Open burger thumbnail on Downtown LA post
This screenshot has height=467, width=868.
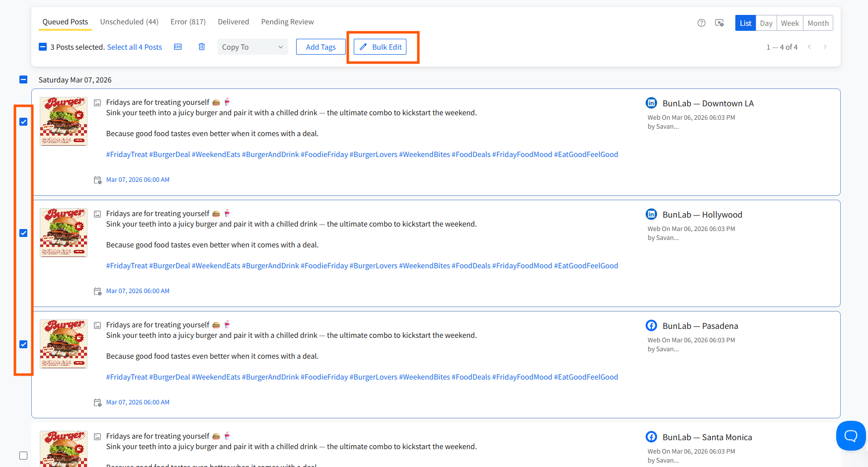click(64, 121)
